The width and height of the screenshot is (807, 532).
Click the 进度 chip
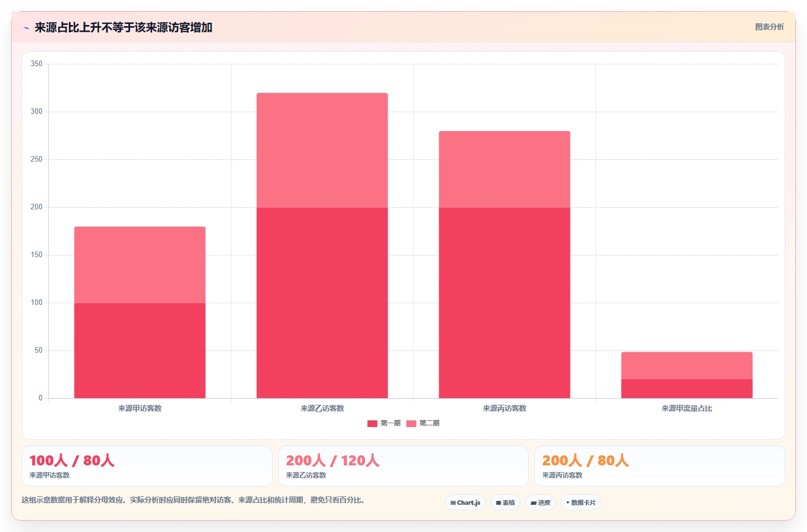click(540, 503)
